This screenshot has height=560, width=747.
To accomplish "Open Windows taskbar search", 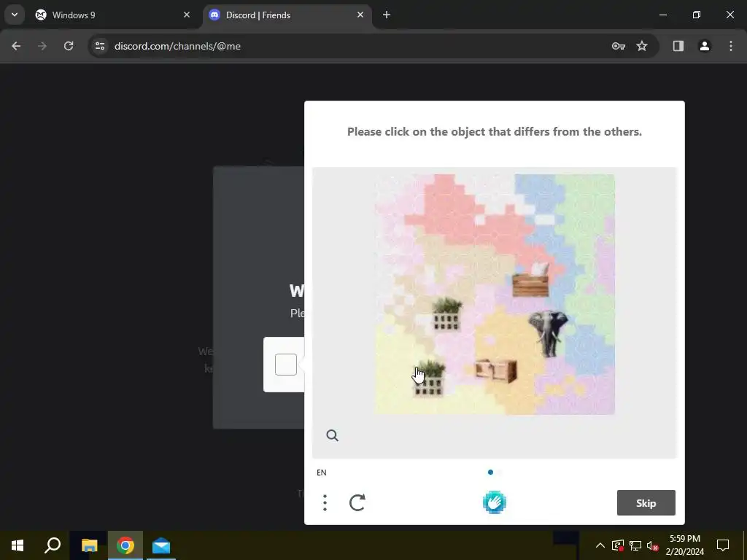I will (53, 545).
